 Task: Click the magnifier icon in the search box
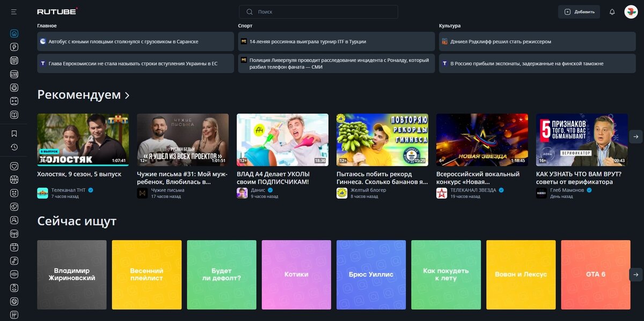pyautogui.click(x=250, y=12)
